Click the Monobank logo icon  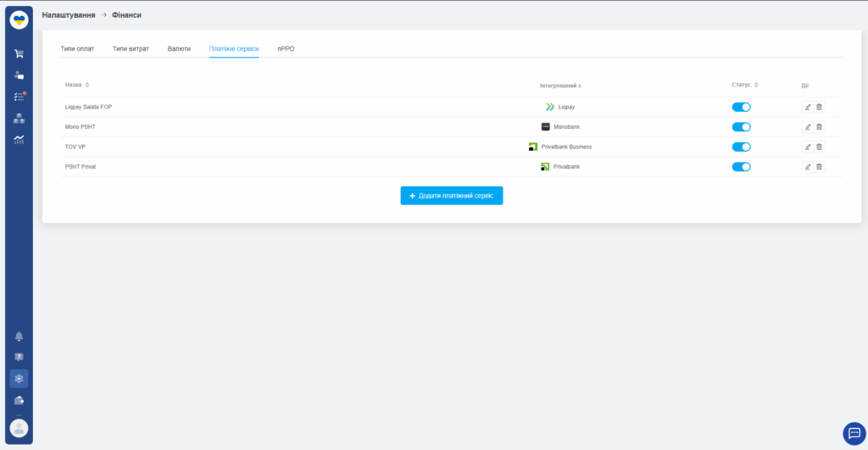pyautogui.click(x=545, y=127)
